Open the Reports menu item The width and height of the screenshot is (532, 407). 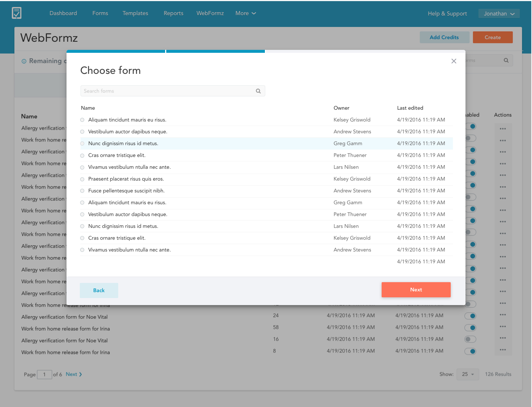[173, 13]
